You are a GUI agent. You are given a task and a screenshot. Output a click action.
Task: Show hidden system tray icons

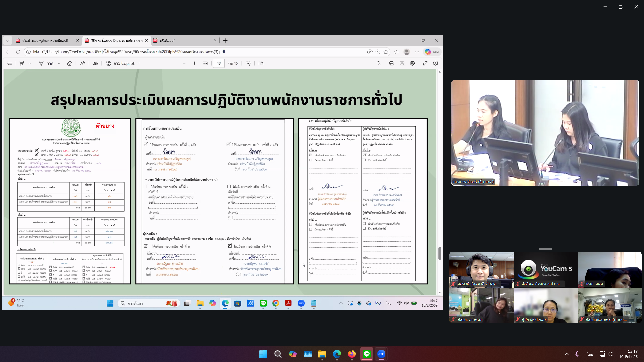[566, 354]
